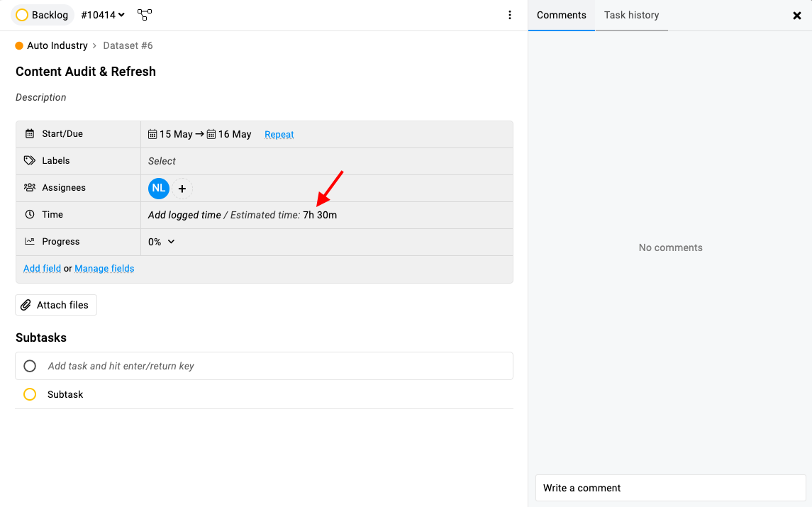Click the orange Auto Industry project dot
Screen dimensions: 812x507
click(x=19, y=45)
